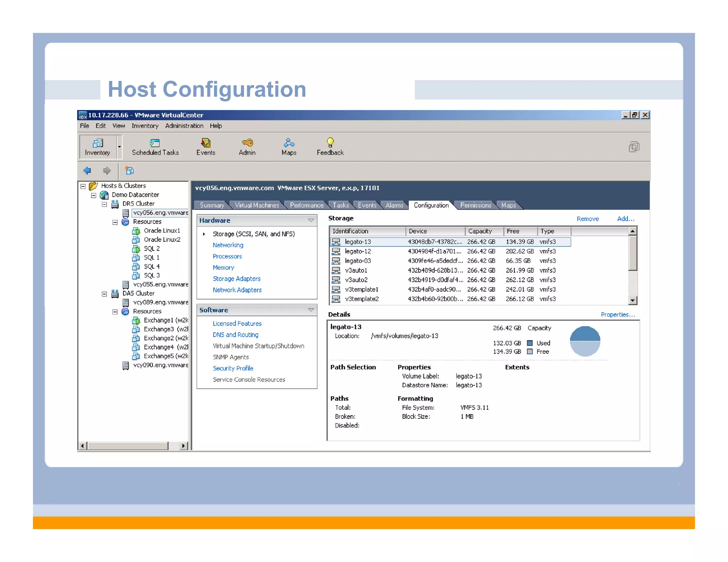Open the File menu
The image size is (728, 562).
click(85, 126)
